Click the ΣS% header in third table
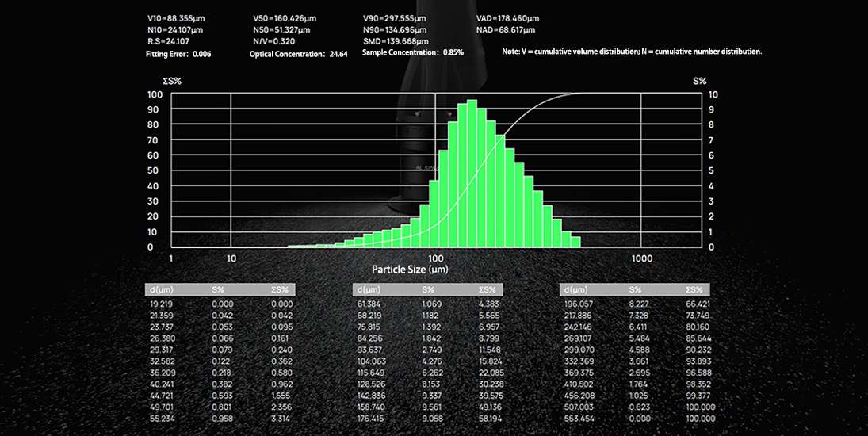This screenshot has height=436, width=868. point(694,290)
